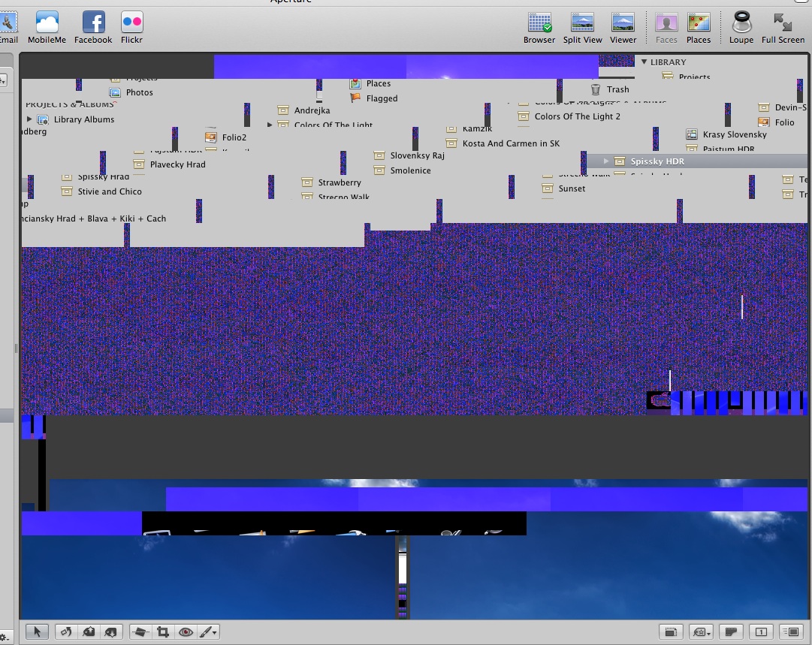Select the Smolenice project
Viewport: 812px width, 645px height.
[x=403, y=170]
